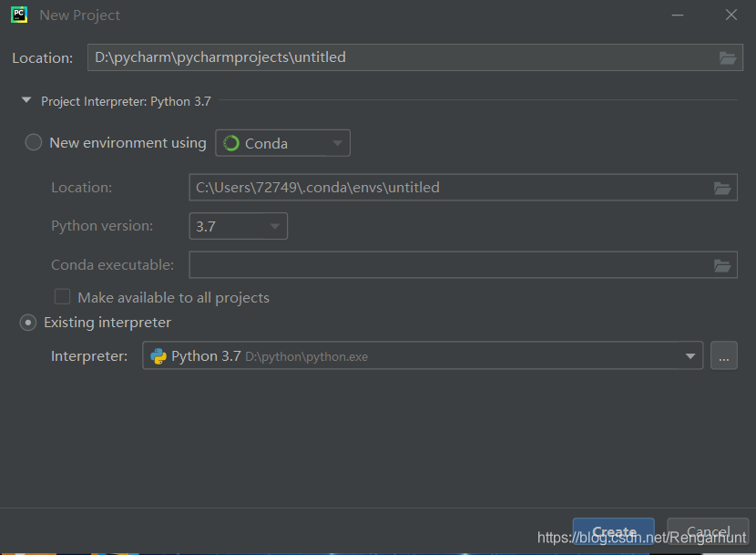Select New environment using radio button
This screenshot has height=555, width=756.
(34, 142)
